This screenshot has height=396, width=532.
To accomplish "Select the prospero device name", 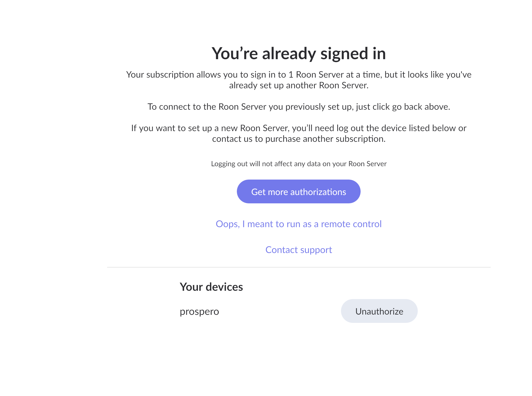I will (x=199, y=312).
